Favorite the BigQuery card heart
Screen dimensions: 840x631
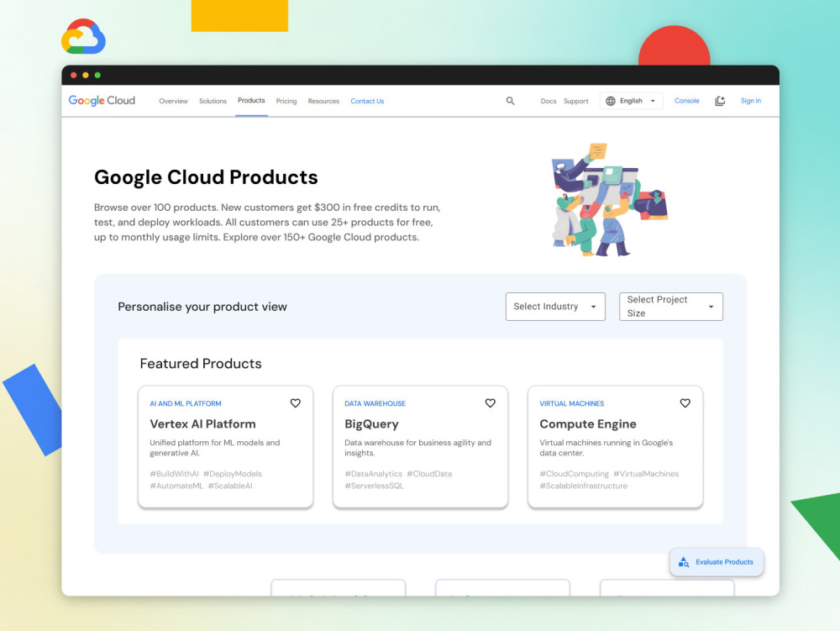pyautogui.click(x=491, y=402)
